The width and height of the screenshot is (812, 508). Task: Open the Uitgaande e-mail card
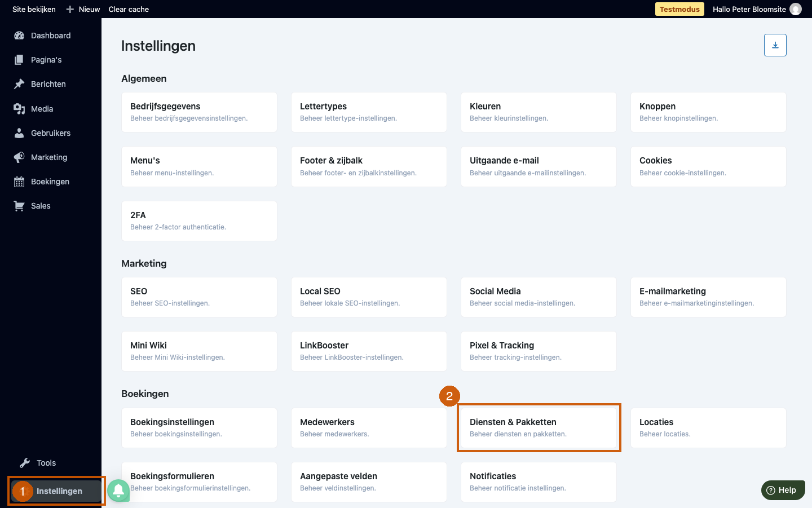(539, 166)
